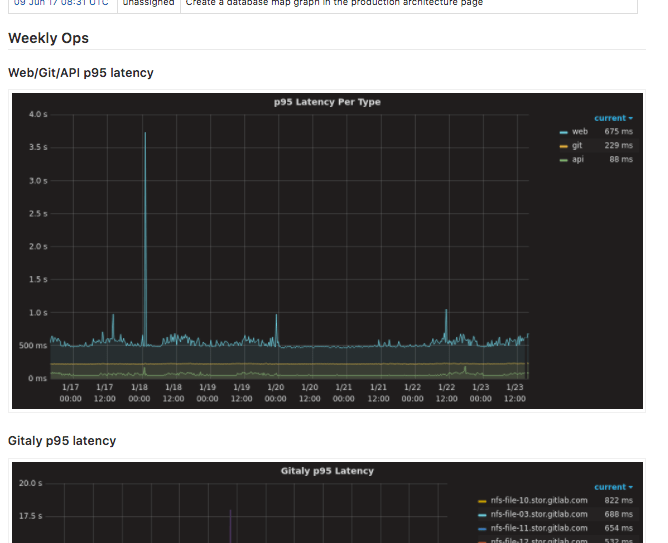The width and height of the screenshot is (668, 543).
Task: Click the p95 Latency Per Type panel title
Action: (x=327, y=102)
